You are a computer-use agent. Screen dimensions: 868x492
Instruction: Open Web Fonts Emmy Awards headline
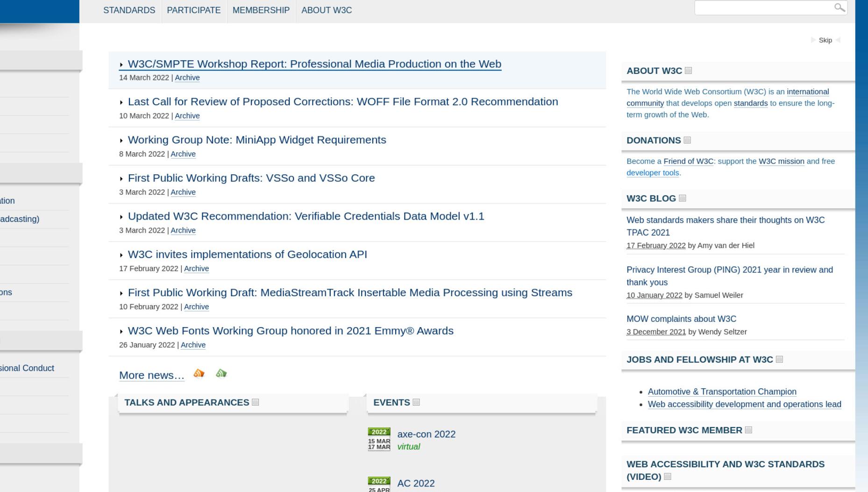click(x=291, y=331)
